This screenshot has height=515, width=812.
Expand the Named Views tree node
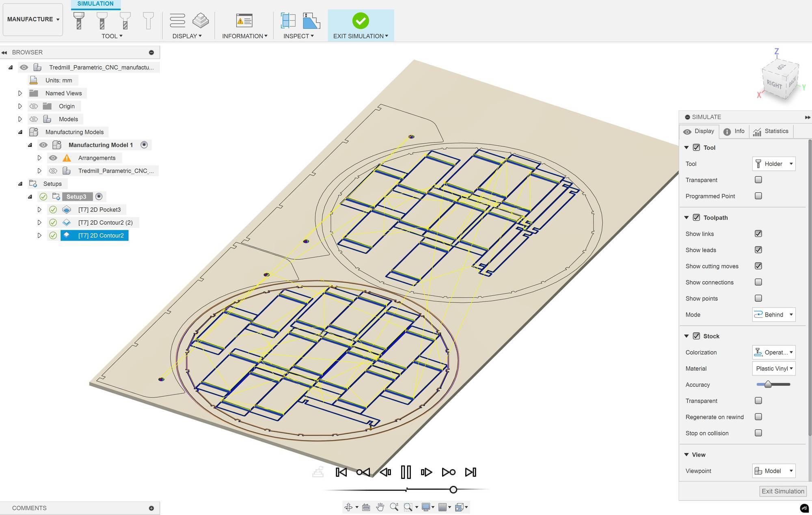pyautogui.click(x=20, y=93)
